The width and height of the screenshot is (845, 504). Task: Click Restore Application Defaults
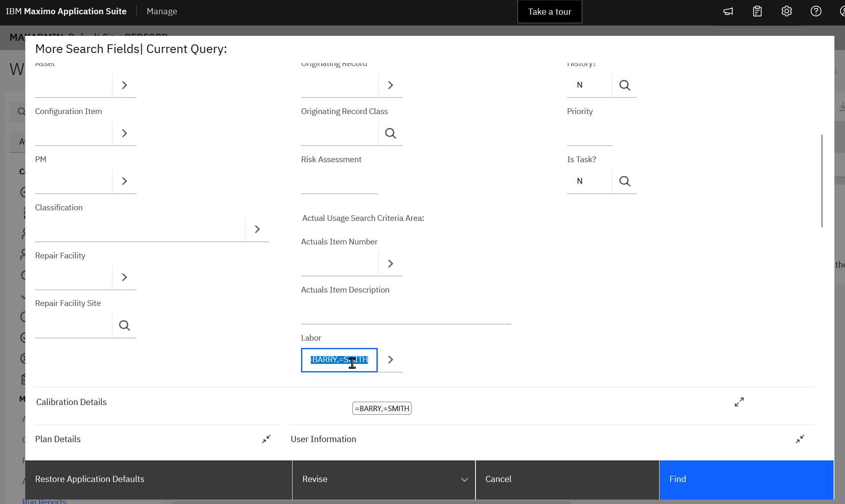click(x=90, y=479)
